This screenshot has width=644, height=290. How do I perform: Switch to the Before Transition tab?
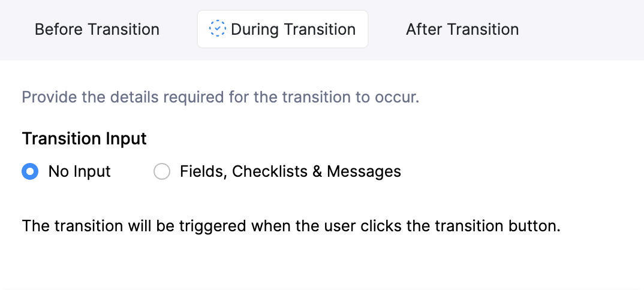(x=97, y=29)
